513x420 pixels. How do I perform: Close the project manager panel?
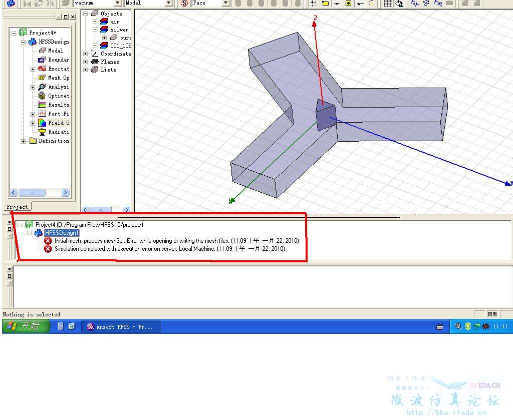tap(73, 17)
